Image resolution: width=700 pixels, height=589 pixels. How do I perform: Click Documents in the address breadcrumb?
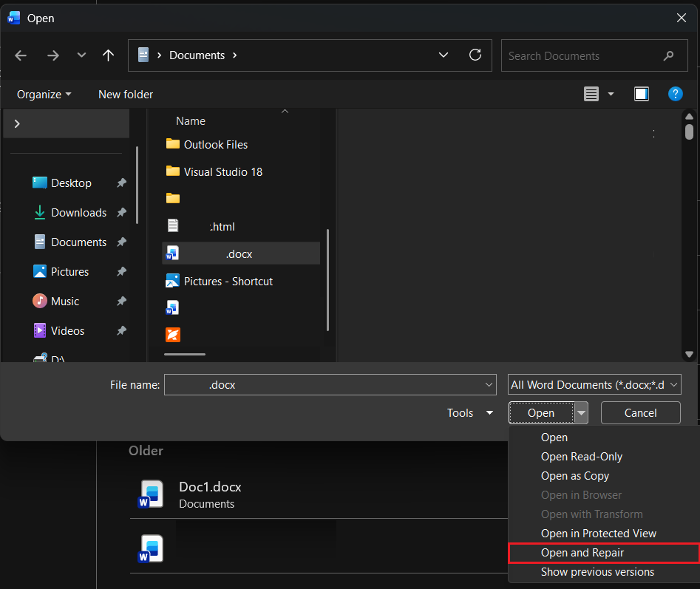pyautogui.click(x=197, y=55)
